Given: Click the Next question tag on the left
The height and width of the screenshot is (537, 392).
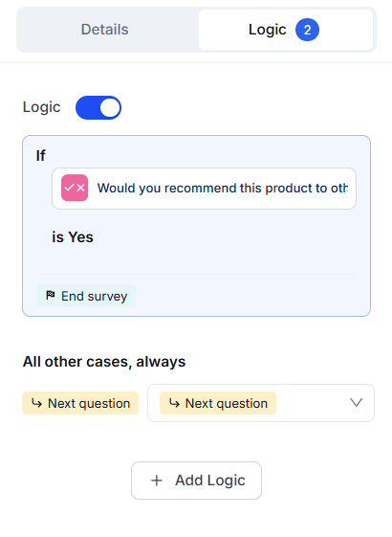Looking at the screenshot, I should click(x=80, y=403).
